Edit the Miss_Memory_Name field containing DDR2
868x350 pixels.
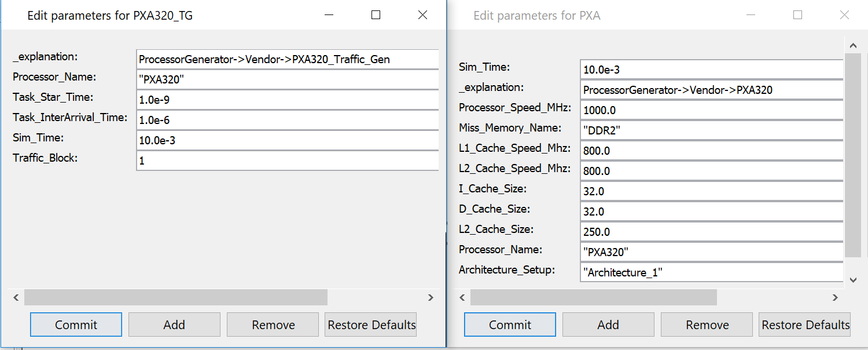coord(711,130)
